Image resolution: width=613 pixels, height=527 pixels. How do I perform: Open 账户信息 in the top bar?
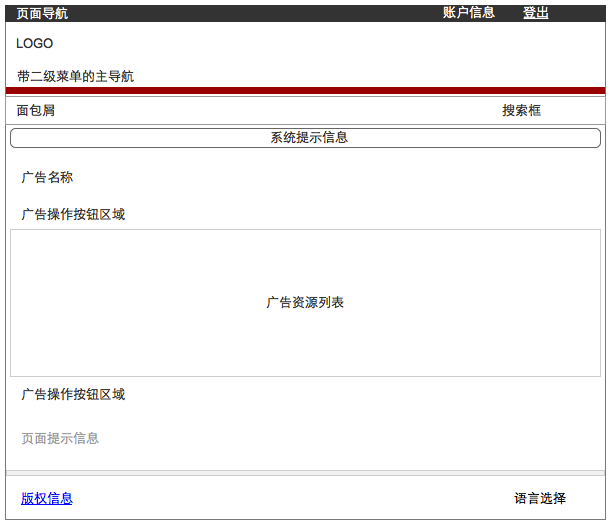tap(468, 13)
